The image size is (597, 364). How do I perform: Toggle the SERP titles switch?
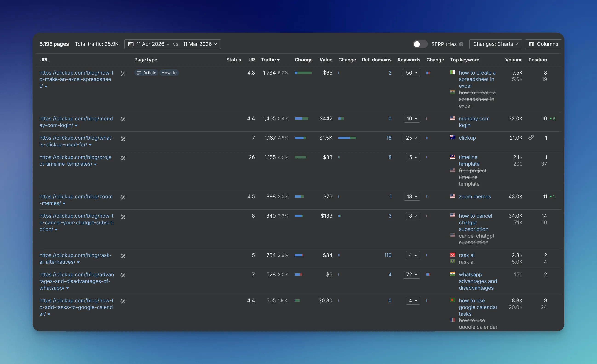coord(420,44)
